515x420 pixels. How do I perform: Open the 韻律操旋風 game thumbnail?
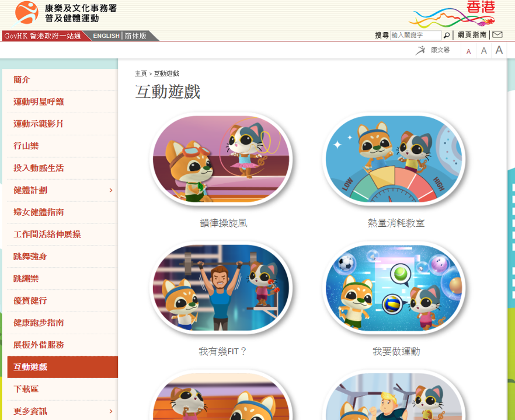(222, 159)
